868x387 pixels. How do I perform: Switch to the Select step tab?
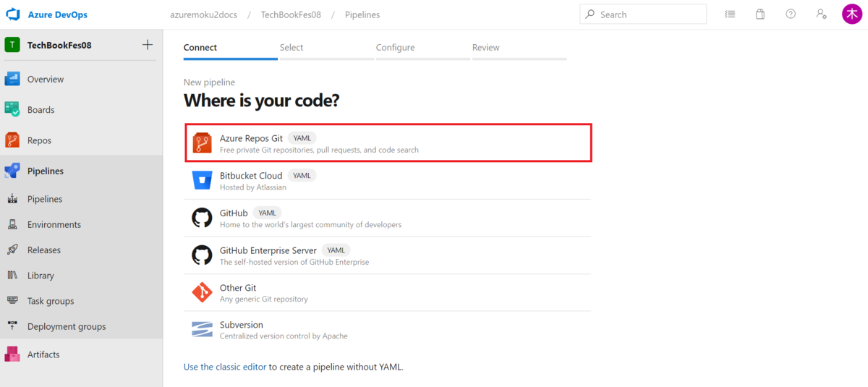pyautogui.click(x=327, y=49)
